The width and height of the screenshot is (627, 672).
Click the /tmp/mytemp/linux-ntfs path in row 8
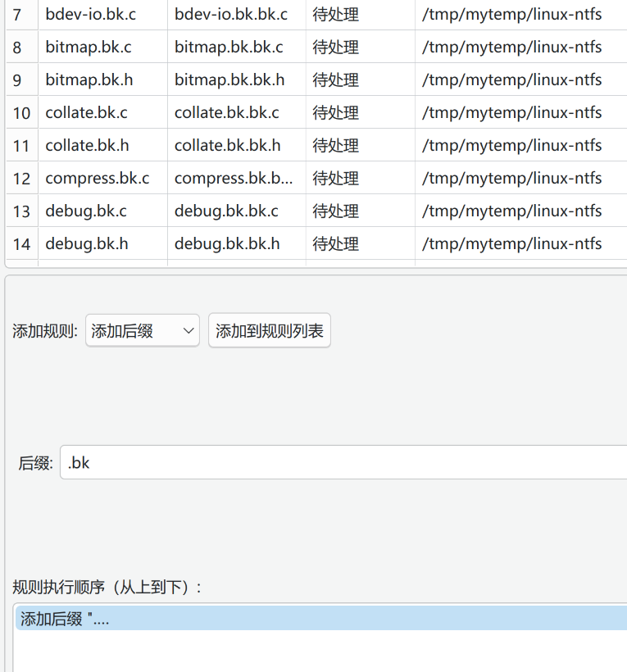(521, 47)
